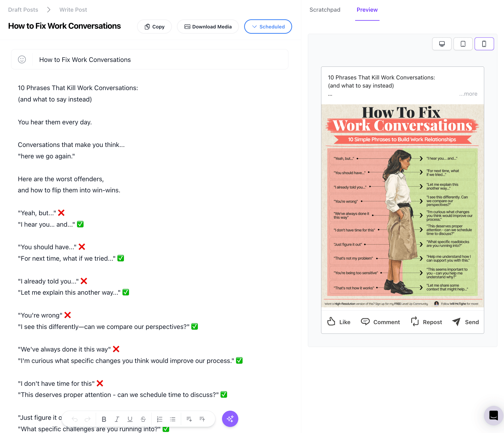Click the AI magic wand icon
504x433 pixels.
[230, 419]
